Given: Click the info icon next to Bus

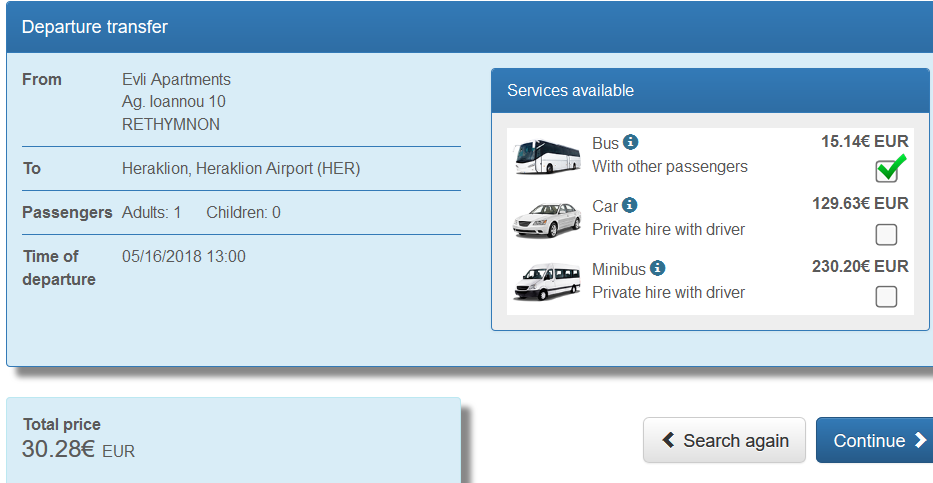Looking at the screenshot, I should pyautogui.click(x=631, y=143).
